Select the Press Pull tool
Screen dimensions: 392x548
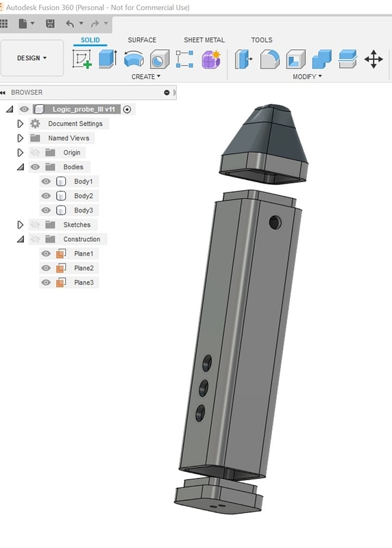tap(244, 59)
